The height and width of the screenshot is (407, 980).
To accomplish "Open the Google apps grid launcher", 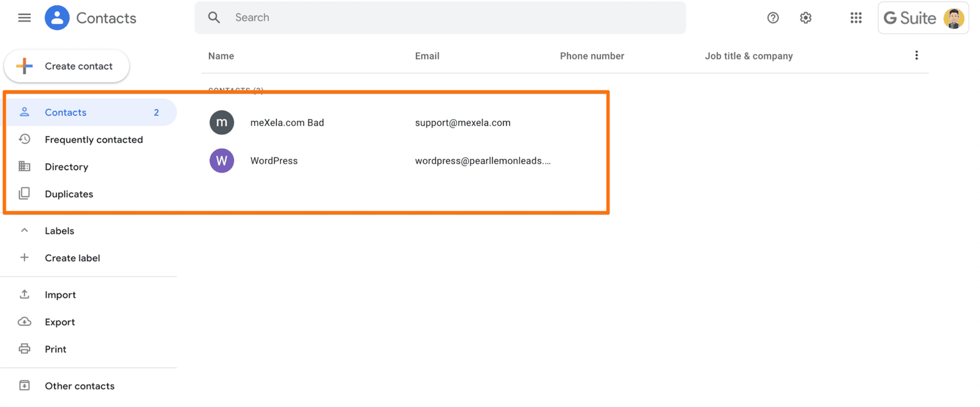I will (x=856, y=18).
